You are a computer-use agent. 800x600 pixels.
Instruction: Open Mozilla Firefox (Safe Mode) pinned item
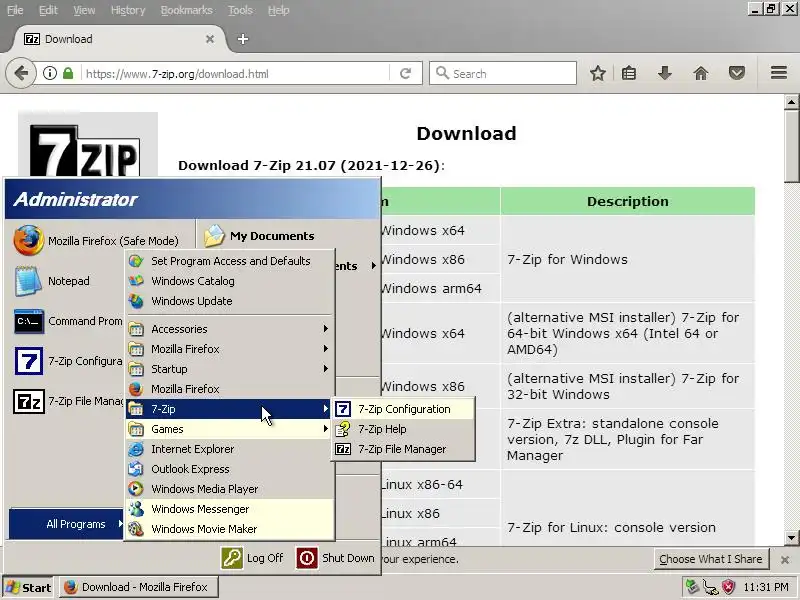tap(97, 240)
